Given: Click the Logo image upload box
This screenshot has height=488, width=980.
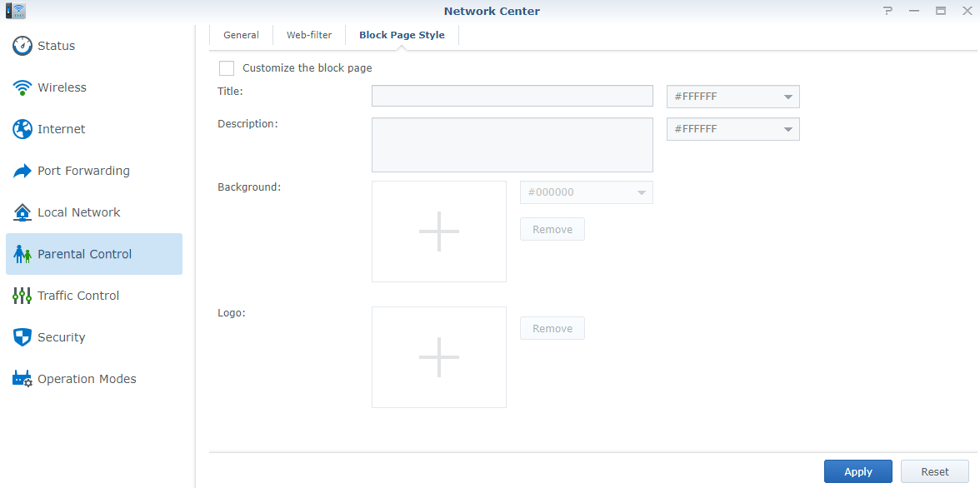Looking at the screenshot, I should (439, 357).
